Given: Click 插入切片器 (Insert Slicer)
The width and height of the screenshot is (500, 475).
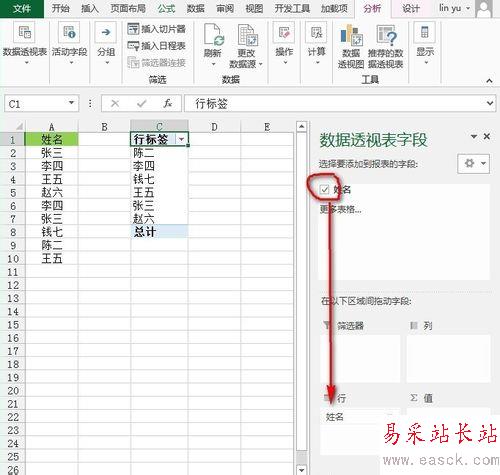Looking at the screenshot, I should tap(156, 29).
